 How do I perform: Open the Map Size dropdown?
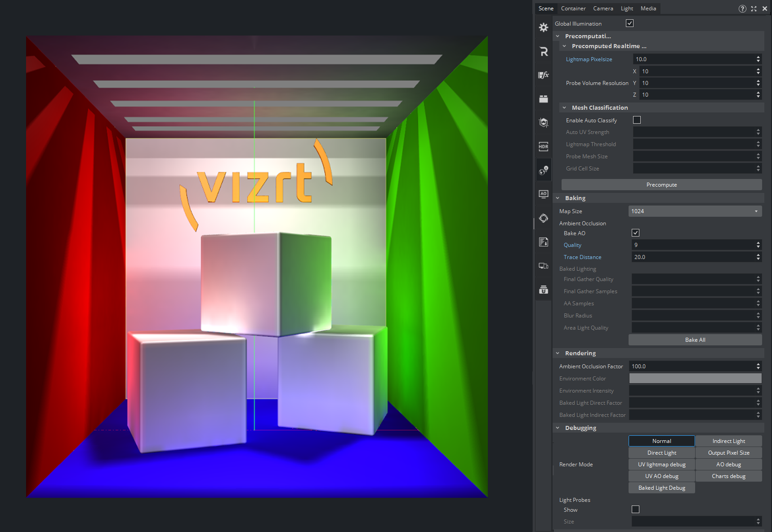[695, 211]
